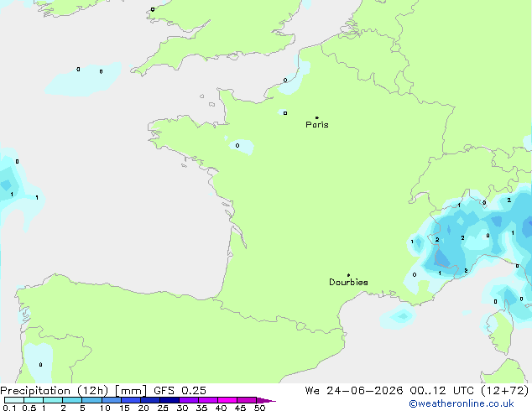Image resolution: width=532 pixels, height=411 pixels.
Task: Click the '[mm]' unit label
Action: click(x=131, y=391)
